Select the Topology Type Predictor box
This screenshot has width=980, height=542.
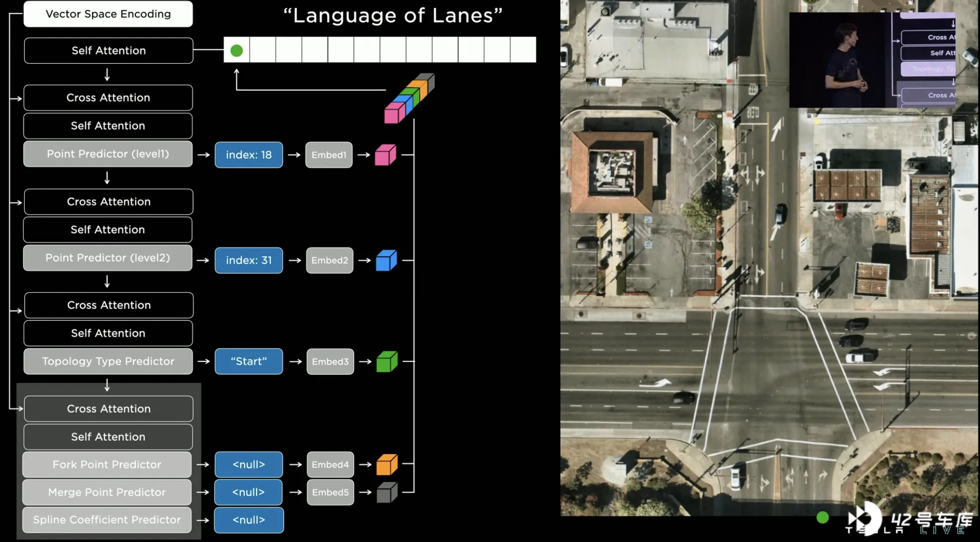point(108,361)
